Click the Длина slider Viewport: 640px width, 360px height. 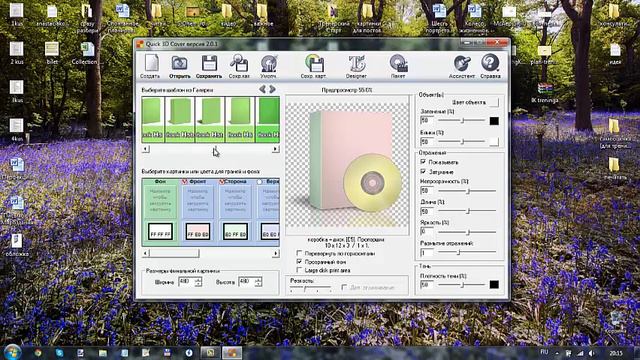coord(467,211)
